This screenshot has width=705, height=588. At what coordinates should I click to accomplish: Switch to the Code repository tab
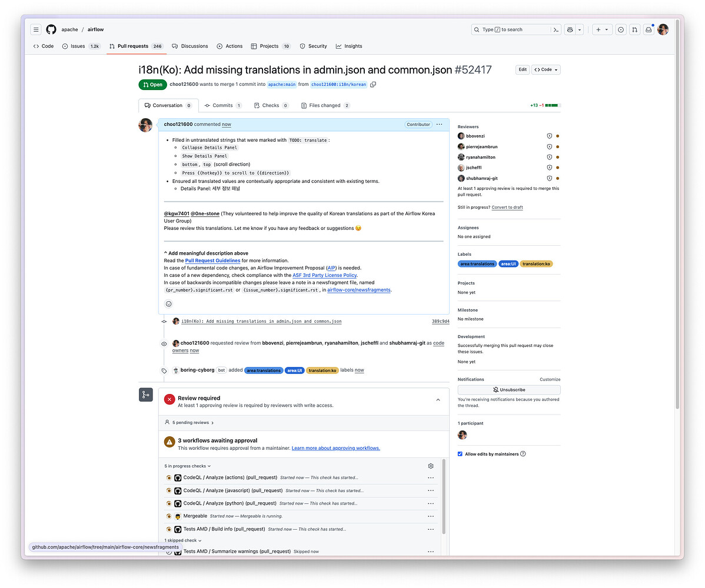44,46
